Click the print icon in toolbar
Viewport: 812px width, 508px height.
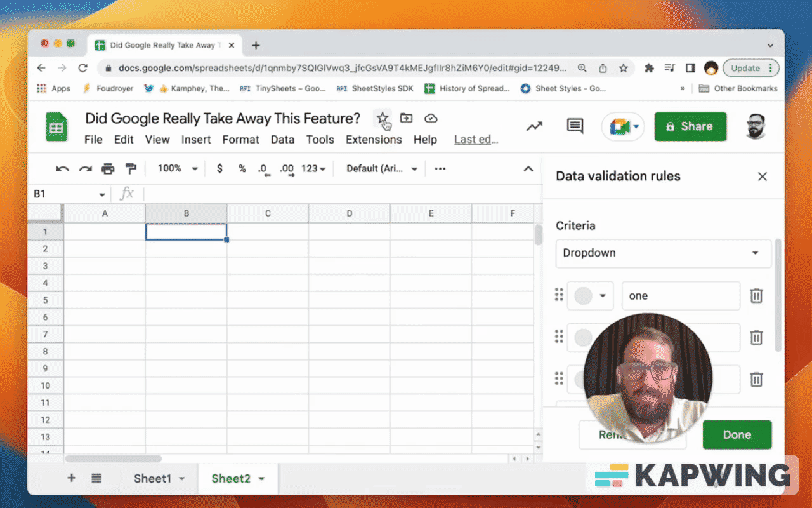108,169
